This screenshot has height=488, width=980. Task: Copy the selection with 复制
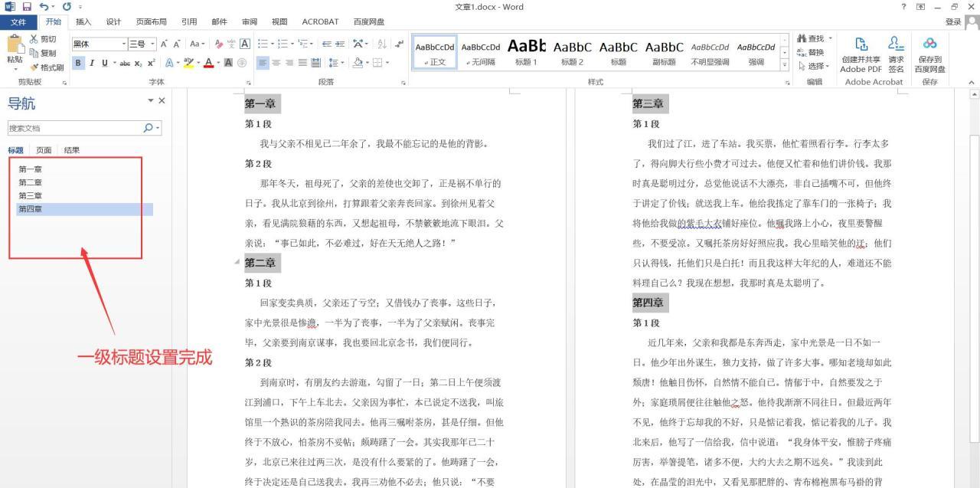[x=43, y=53]
